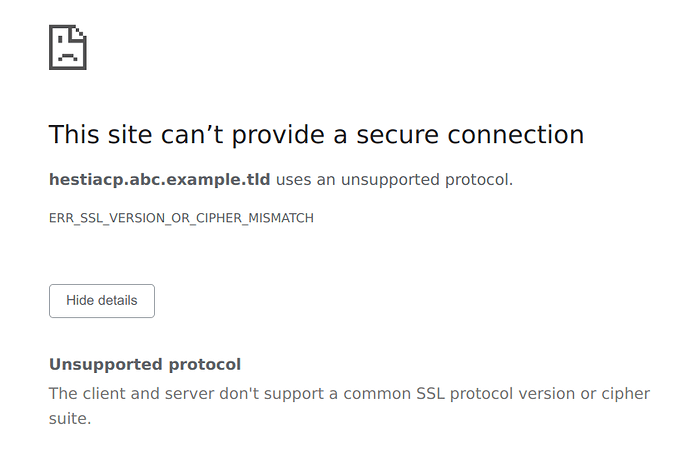Click the word "connection" in the heading
The width and height of the screenshot is (690, 462).
click(516, 135)
